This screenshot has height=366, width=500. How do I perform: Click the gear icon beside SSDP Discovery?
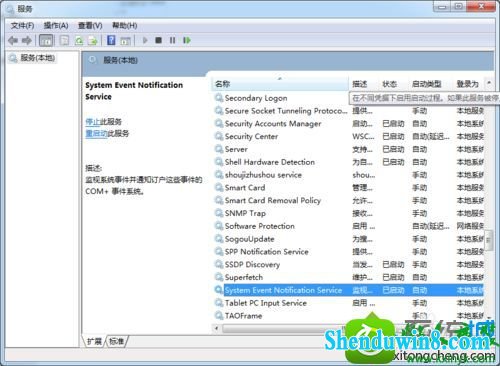(219, 265)
